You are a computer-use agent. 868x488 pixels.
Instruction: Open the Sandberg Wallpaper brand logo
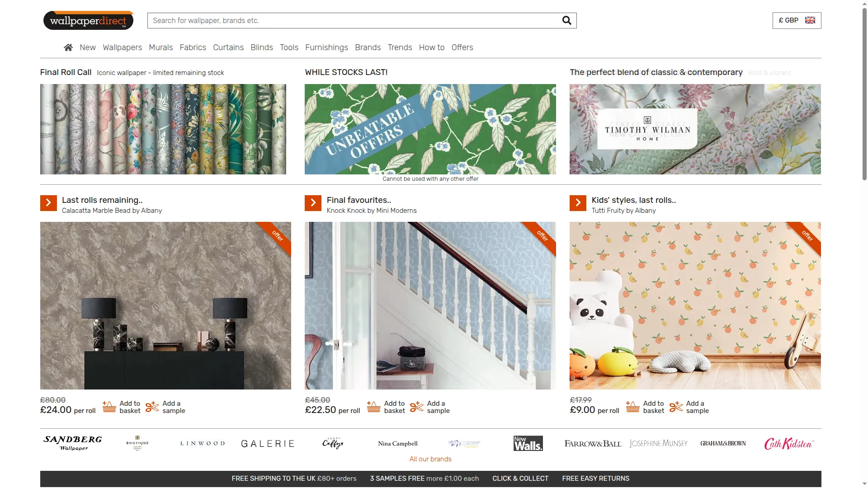click(73, 443)
